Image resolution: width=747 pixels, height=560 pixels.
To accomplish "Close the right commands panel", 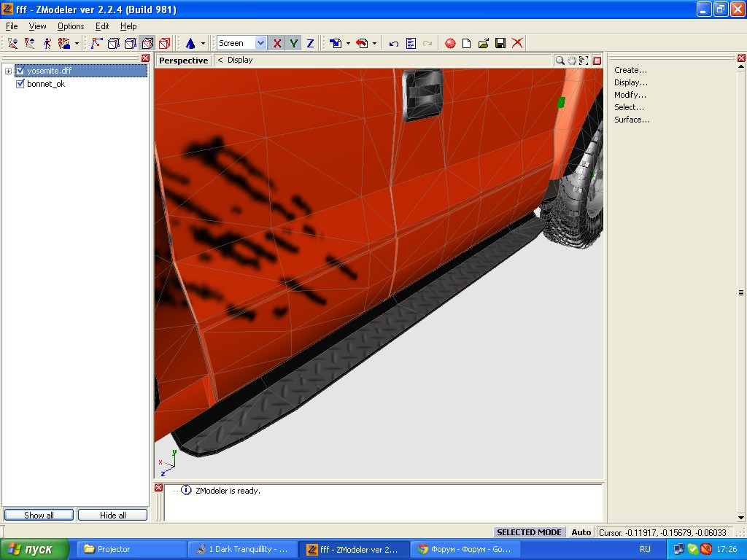I will tap(741, 58).
